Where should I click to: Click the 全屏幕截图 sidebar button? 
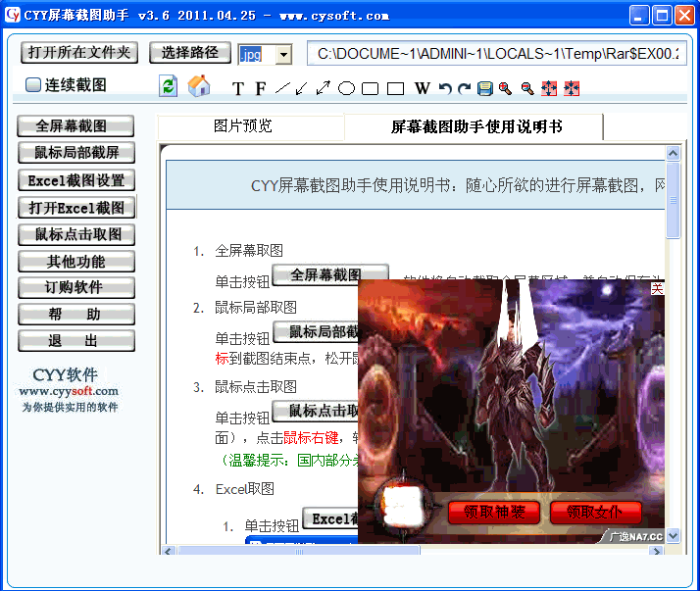76,126
